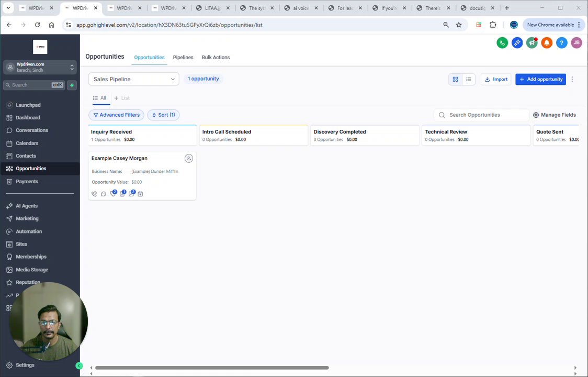
Task: Open Contacts in the sidebar
Action: pyautogui.click(x=40, y=156)
